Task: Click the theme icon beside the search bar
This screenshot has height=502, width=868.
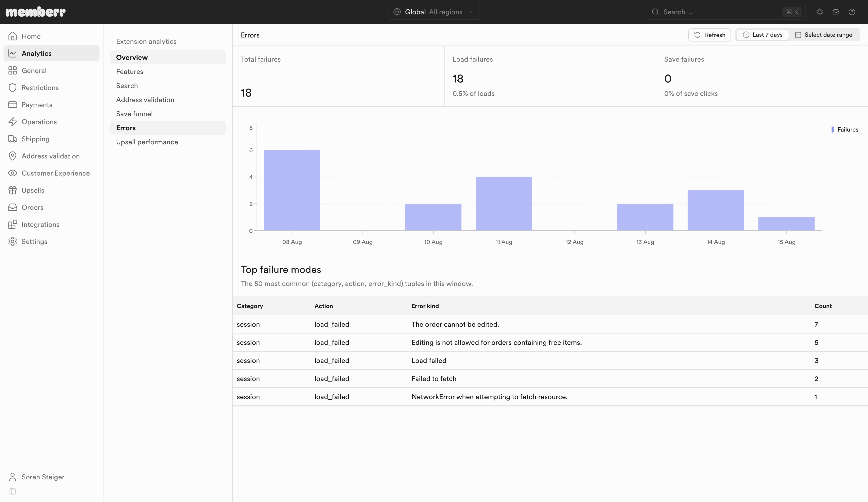Action: [819, 12]
